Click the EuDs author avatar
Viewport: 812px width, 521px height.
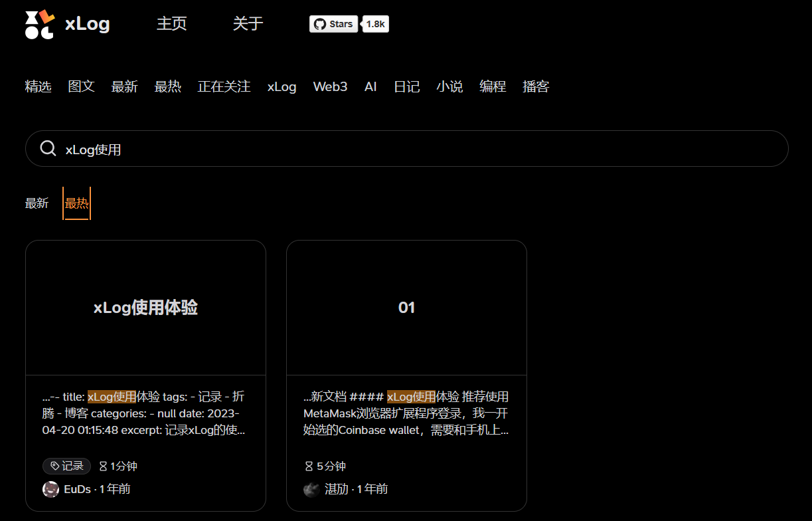tap(51, 490)
